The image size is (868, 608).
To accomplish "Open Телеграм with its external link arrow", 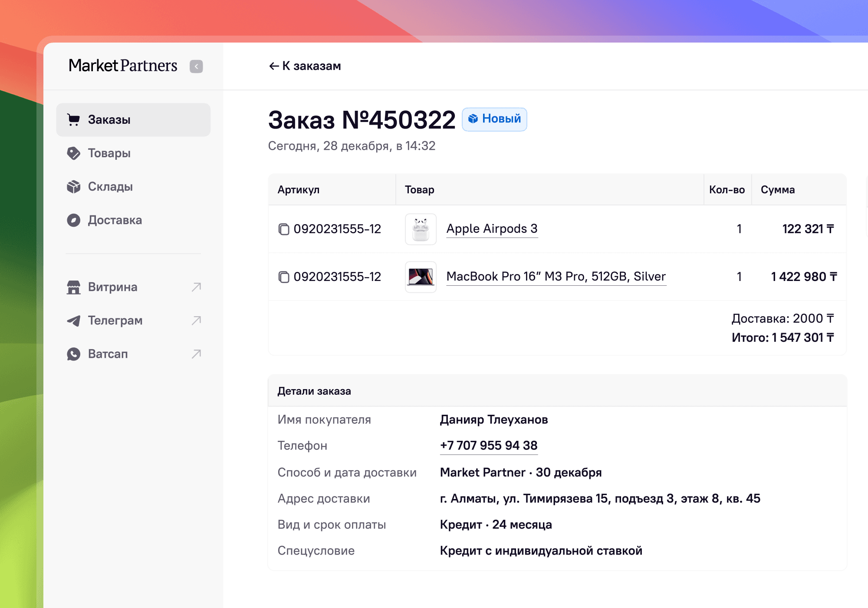I will 196,321.
